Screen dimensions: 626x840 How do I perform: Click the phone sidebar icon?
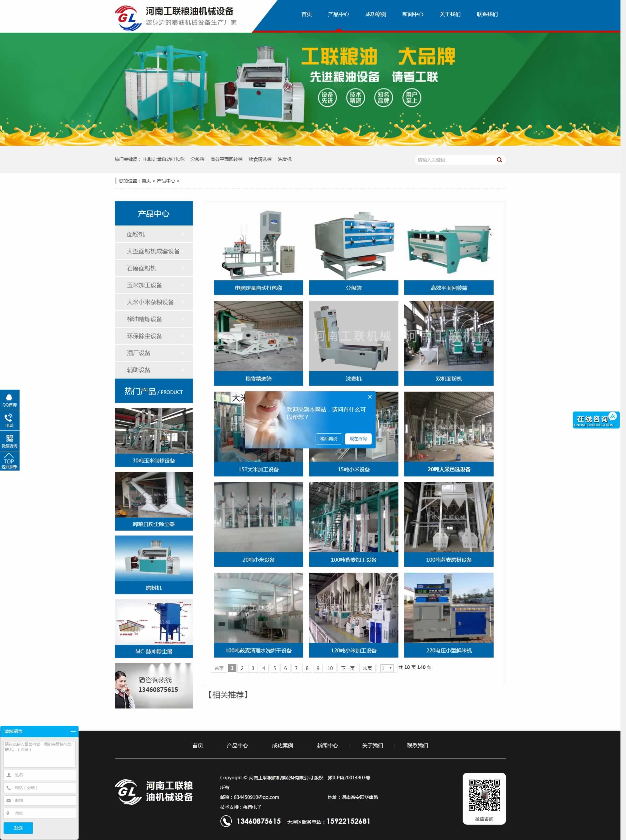pyautogui.click(x=9, y=420)
